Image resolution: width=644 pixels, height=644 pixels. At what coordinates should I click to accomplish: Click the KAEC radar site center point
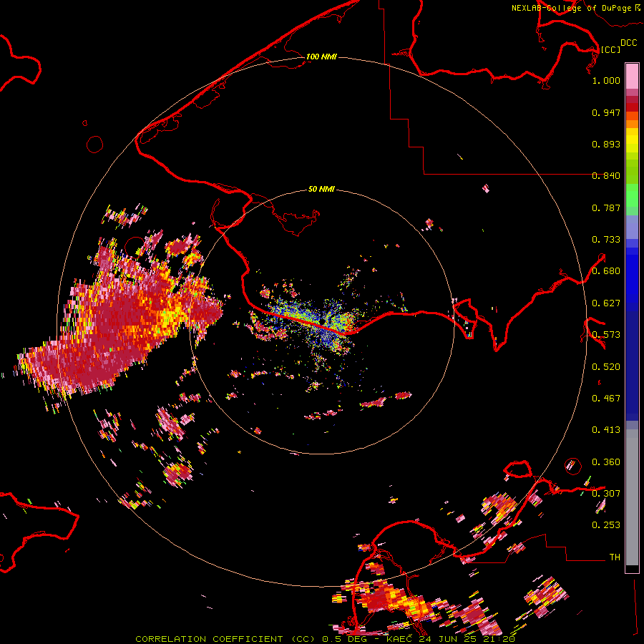(322, 322)
